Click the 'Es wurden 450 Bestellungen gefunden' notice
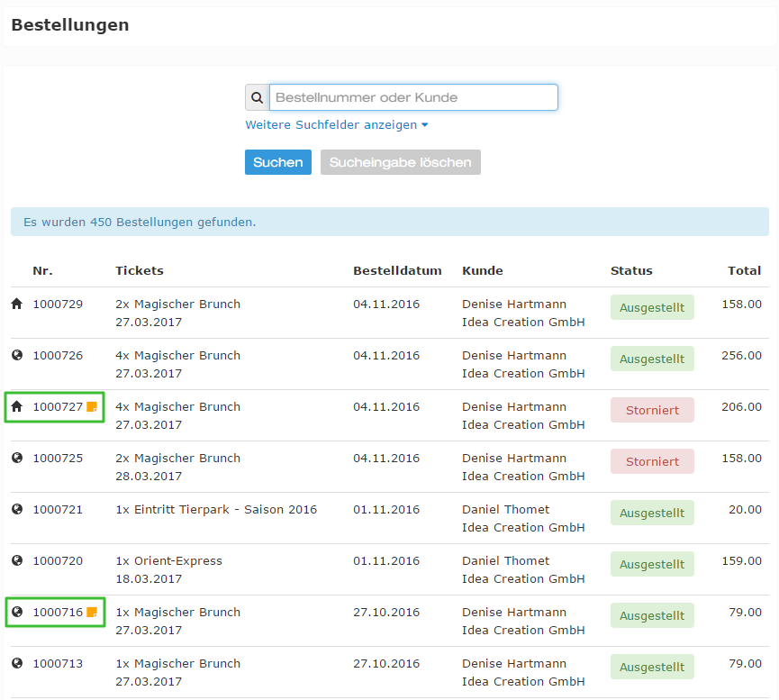Screen dimensions: 779x700 pos(389,222)
